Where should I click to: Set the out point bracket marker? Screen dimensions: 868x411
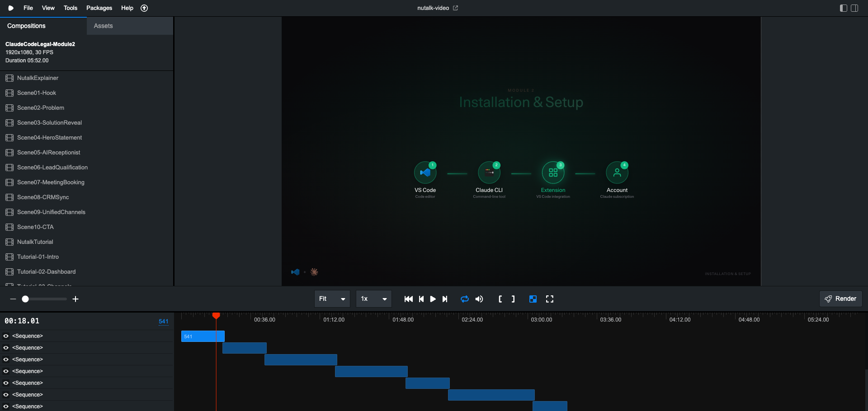513,299
